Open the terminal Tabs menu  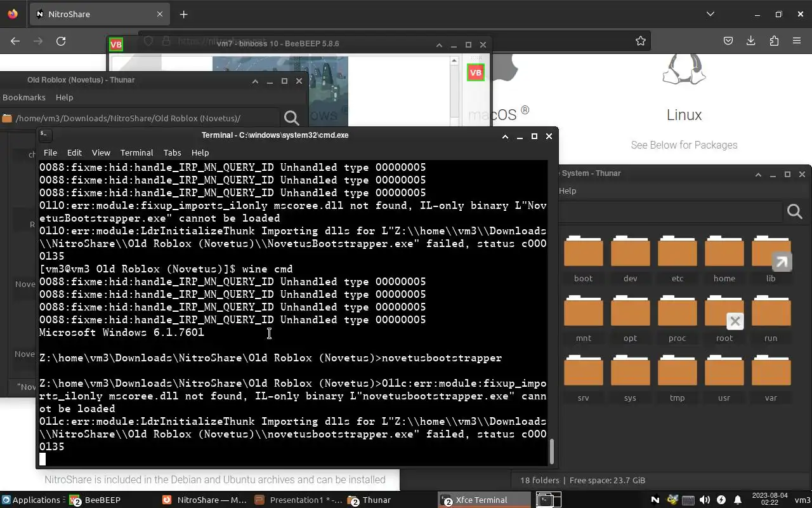coord(172,152)
